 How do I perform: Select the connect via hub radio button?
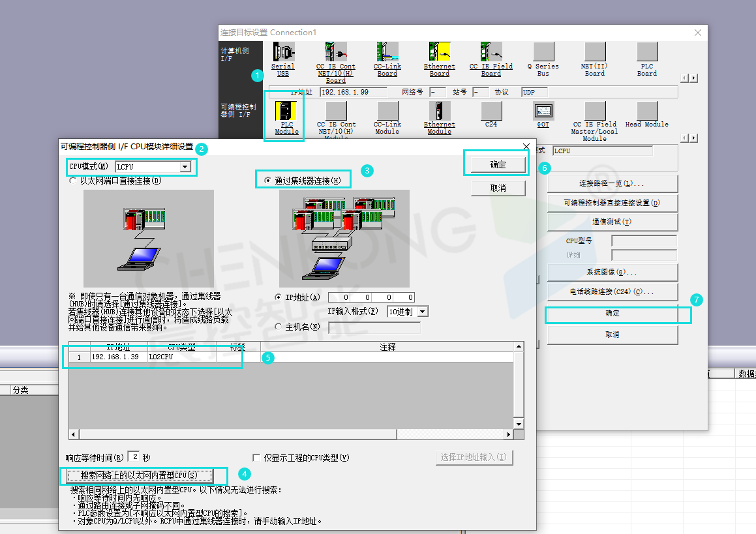coord(268,180)
